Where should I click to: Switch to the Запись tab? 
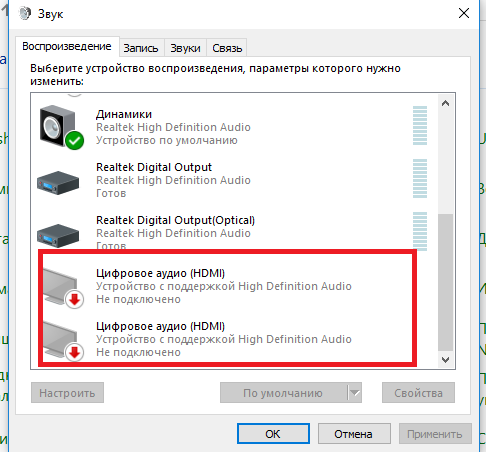coord(141,48)
